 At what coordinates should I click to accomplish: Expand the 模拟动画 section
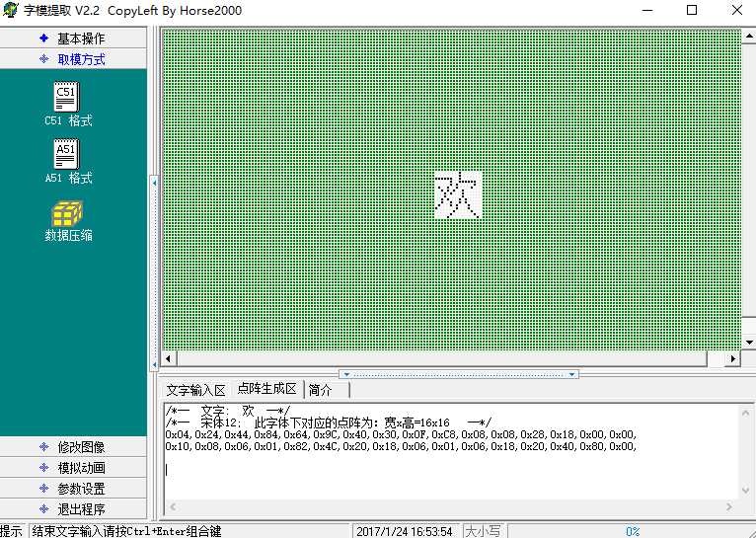[73, 468]
